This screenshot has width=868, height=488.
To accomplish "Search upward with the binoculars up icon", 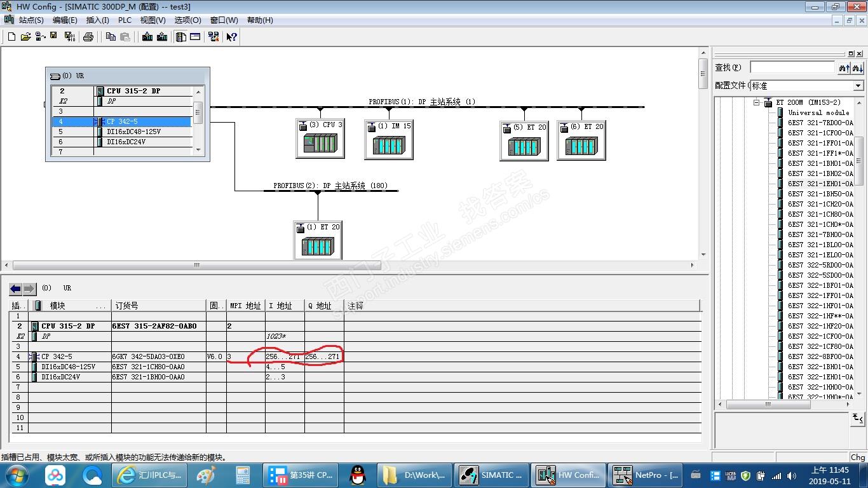I will pos(844,67).
